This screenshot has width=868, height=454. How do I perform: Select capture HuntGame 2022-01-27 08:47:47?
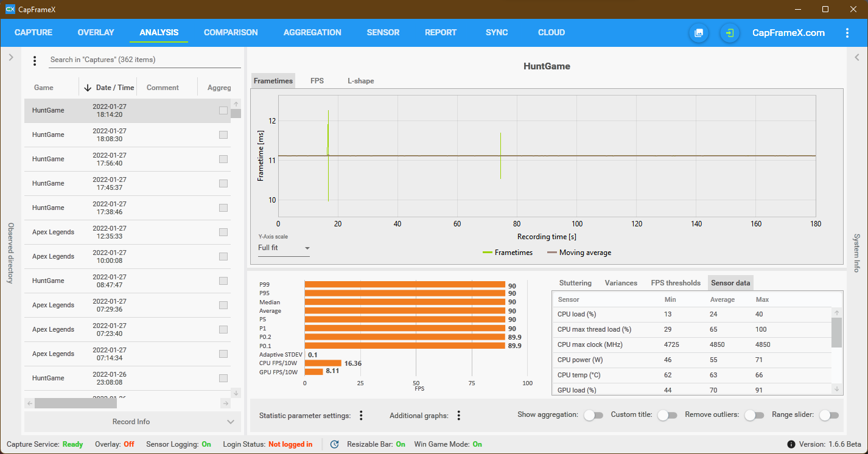128,281
